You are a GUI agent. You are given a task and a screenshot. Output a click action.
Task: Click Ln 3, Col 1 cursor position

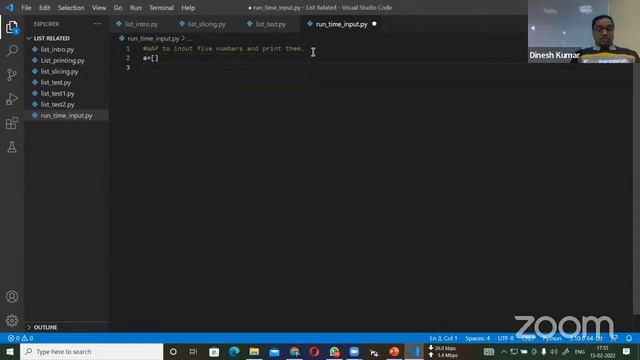[443, 338]
